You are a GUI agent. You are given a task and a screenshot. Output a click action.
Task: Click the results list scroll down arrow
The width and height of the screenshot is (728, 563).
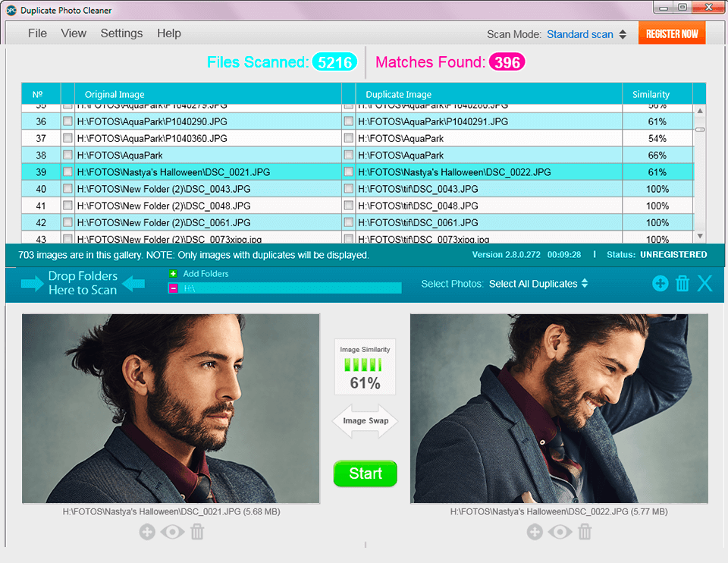(699, 236)
